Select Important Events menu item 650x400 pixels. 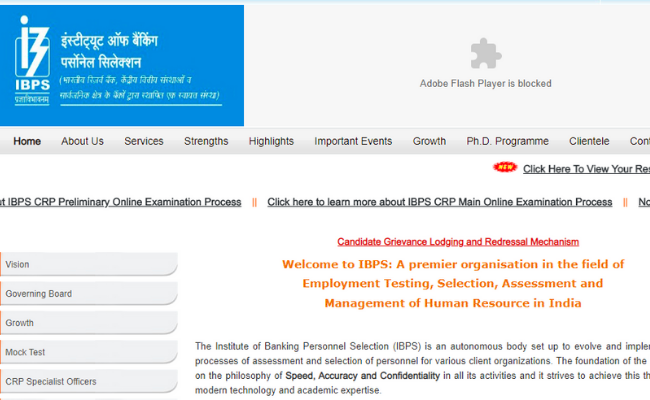(x=353, y=141)
